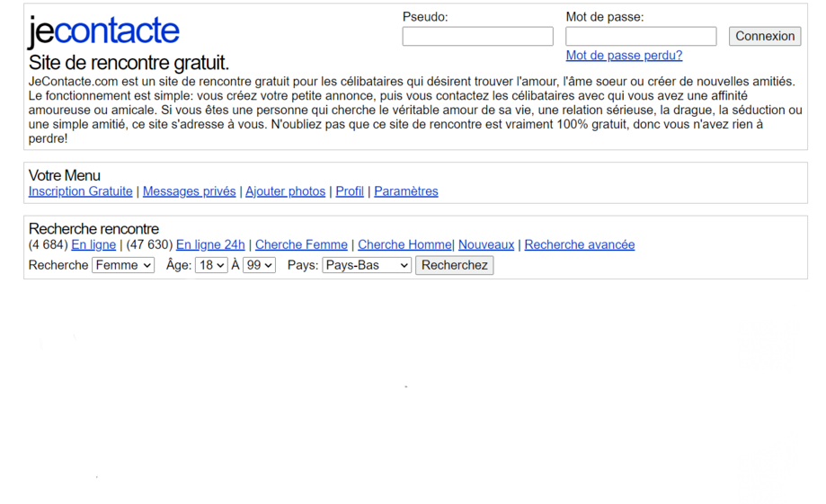Click the Recherchez button
Viewport: 826px width, 504px height.
[455, 265]
